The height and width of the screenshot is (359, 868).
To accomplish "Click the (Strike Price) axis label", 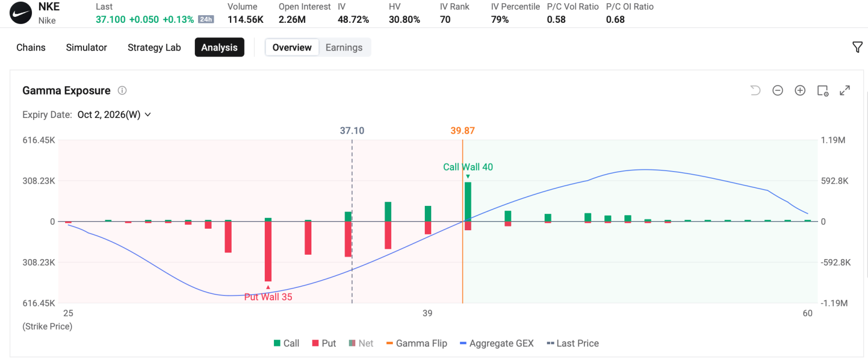I will tap(47, 326).
